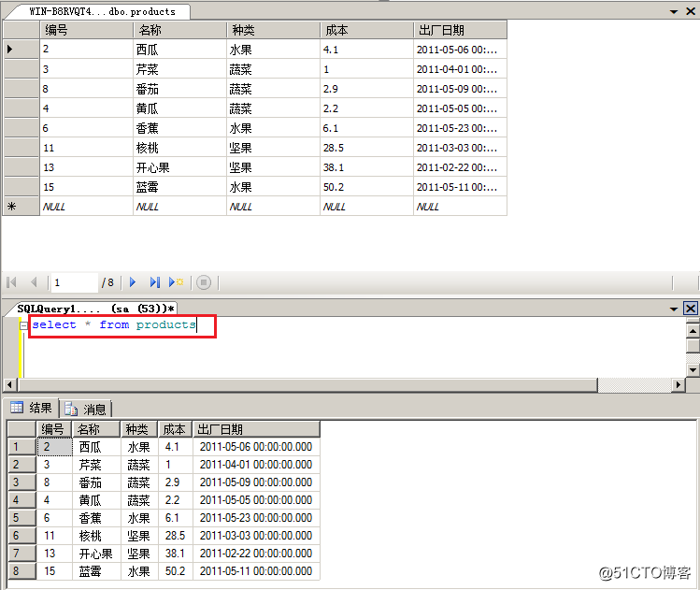Click 2011-02-22 00:00:00.000 in results grid
The width and height of the screenshot is (700, 590).
[256, 554]
